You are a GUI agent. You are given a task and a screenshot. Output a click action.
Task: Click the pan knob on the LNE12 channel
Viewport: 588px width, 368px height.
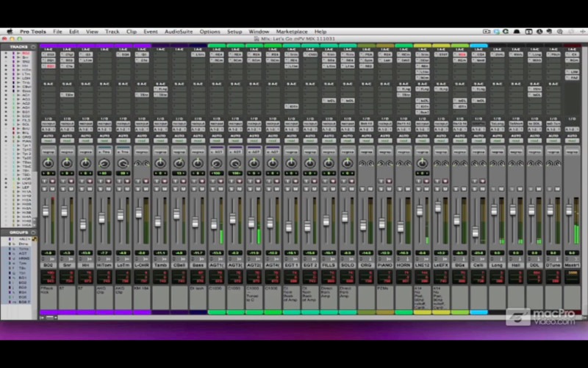click(422, 163)
